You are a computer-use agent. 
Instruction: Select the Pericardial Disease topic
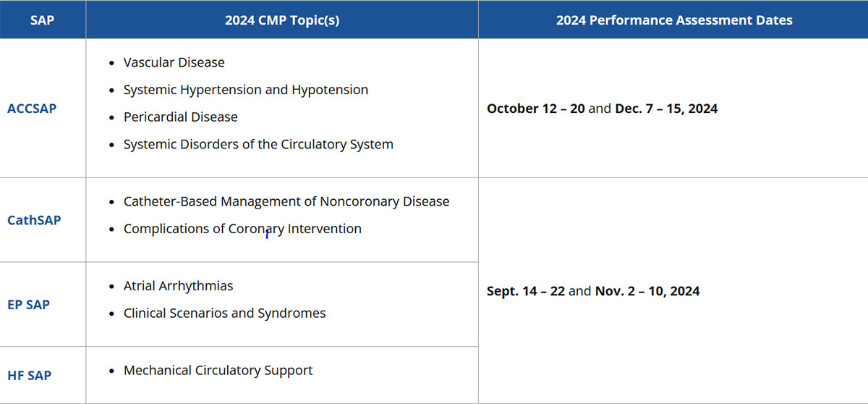coord(180,117)
